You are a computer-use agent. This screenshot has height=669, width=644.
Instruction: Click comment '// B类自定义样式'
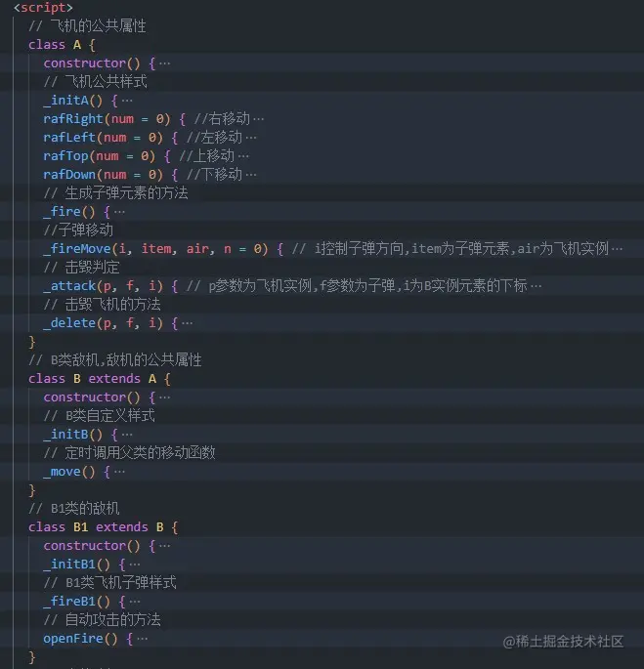pos(99,416)
